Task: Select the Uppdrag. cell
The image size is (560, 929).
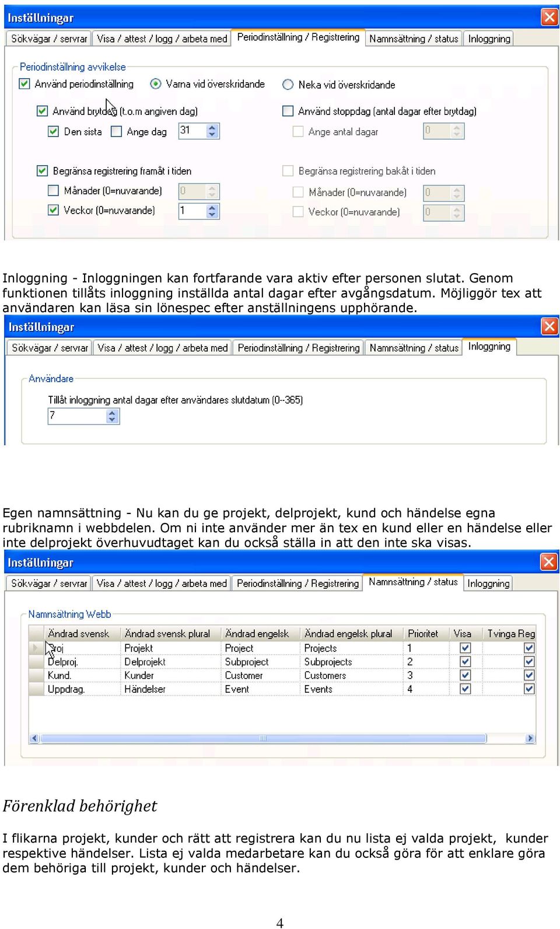Action: point(82,689)
